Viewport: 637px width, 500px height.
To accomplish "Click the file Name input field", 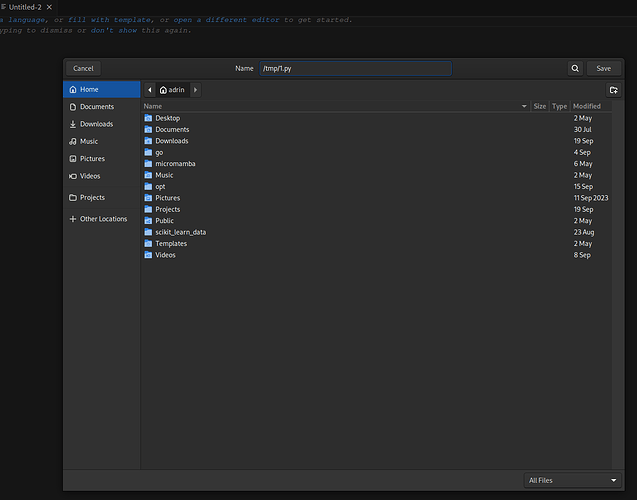I will [x=355, y=68].
